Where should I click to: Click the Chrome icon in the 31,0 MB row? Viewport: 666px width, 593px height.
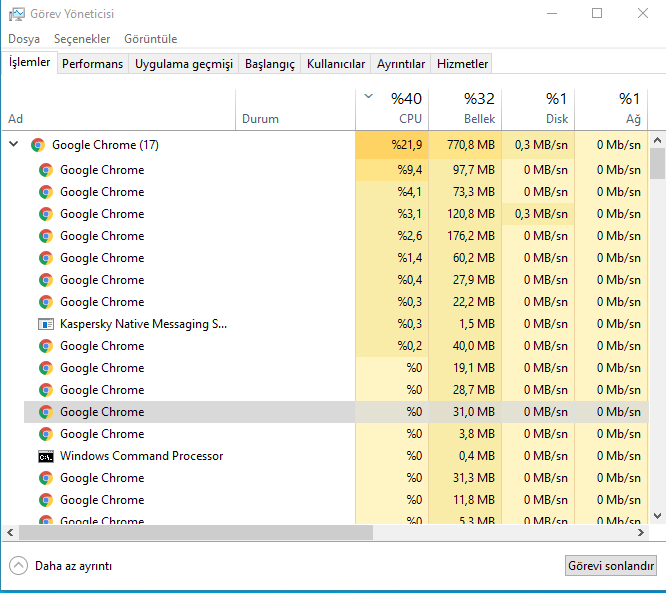coord(46,412)
